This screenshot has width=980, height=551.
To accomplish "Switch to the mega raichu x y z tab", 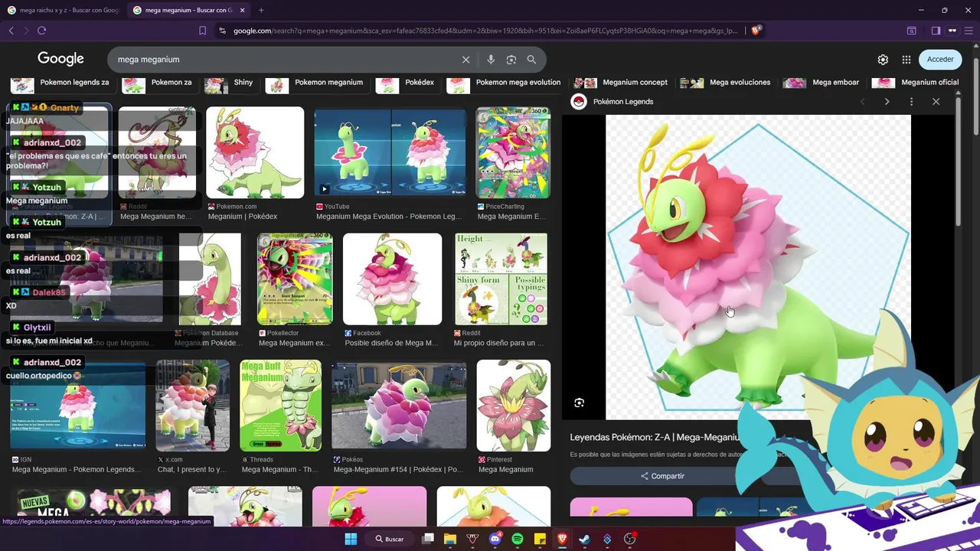I will (63, 10).
